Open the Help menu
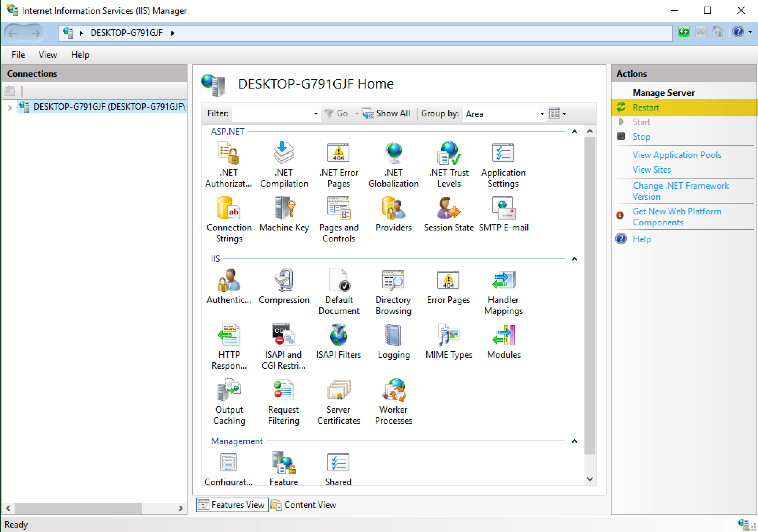 pos(80,55)
